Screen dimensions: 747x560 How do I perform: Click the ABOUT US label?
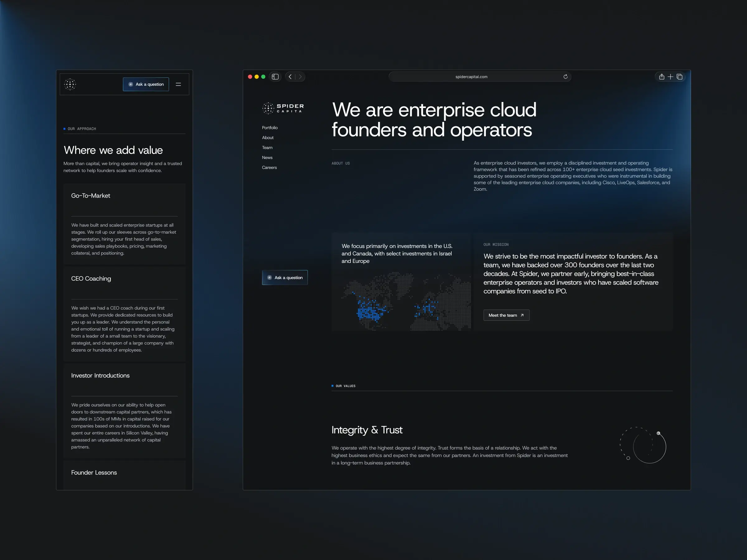[341, 163]
